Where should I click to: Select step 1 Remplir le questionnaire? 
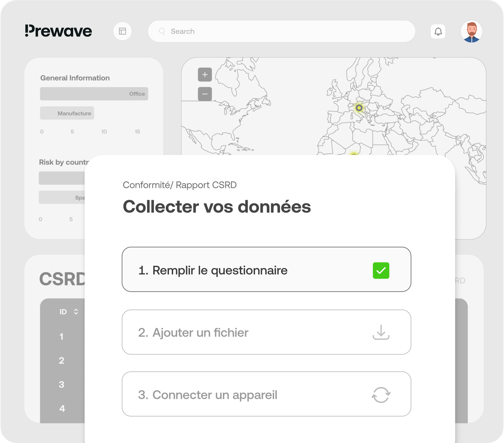click(x=267, y=270)
